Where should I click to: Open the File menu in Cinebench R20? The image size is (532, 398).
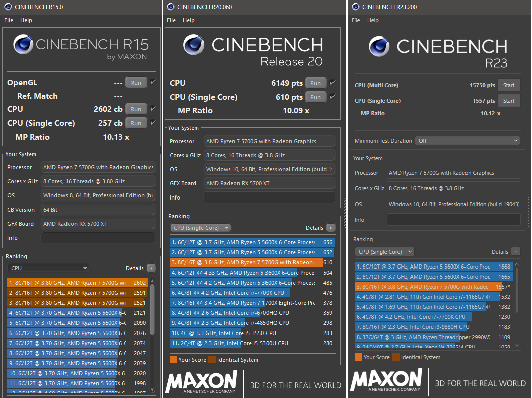[x=171, y=20]
